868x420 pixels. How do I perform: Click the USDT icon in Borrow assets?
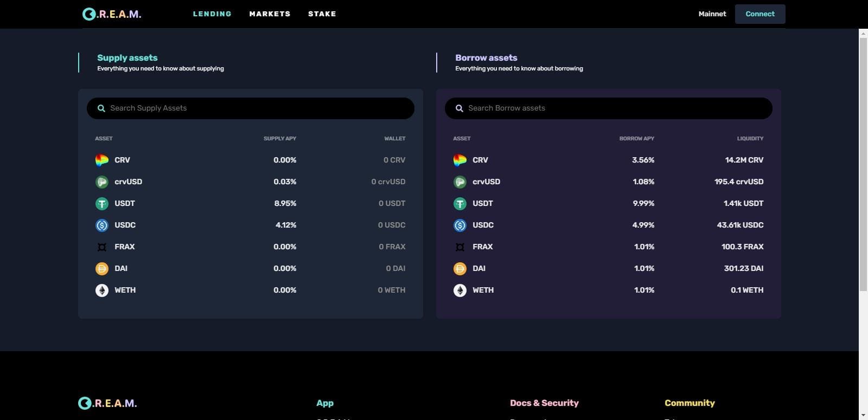pos(460,204)
